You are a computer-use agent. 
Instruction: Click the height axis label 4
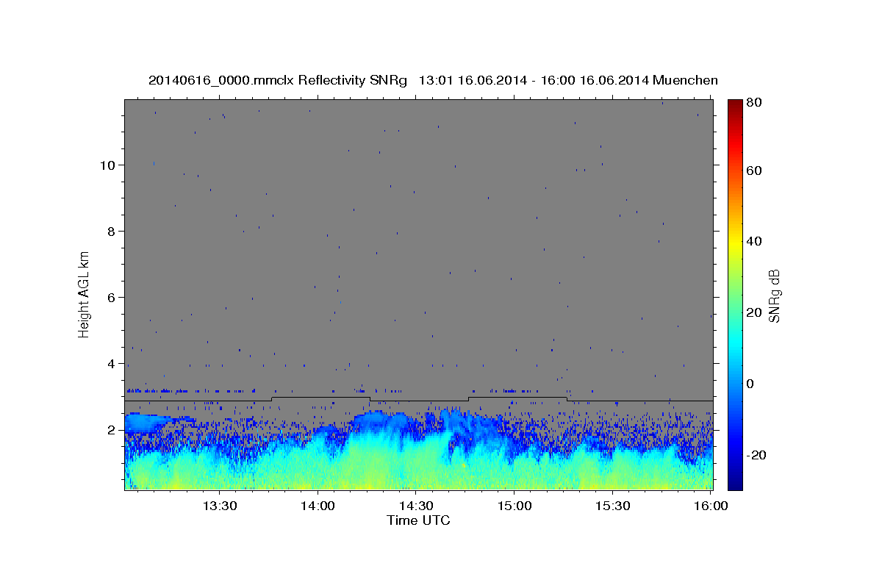112,363
